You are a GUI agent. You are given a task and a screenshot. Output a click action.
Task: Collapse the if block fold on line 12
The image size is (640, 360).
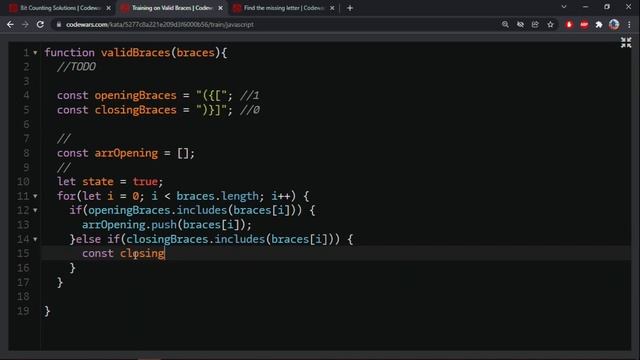35,211
